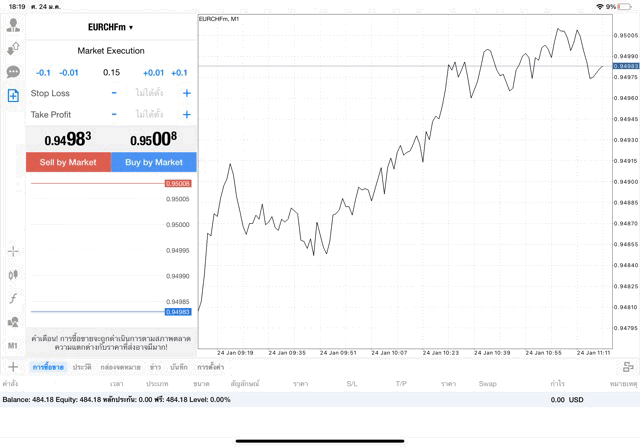
Task: Increase volume by 0.01
Action: point(153,73)
